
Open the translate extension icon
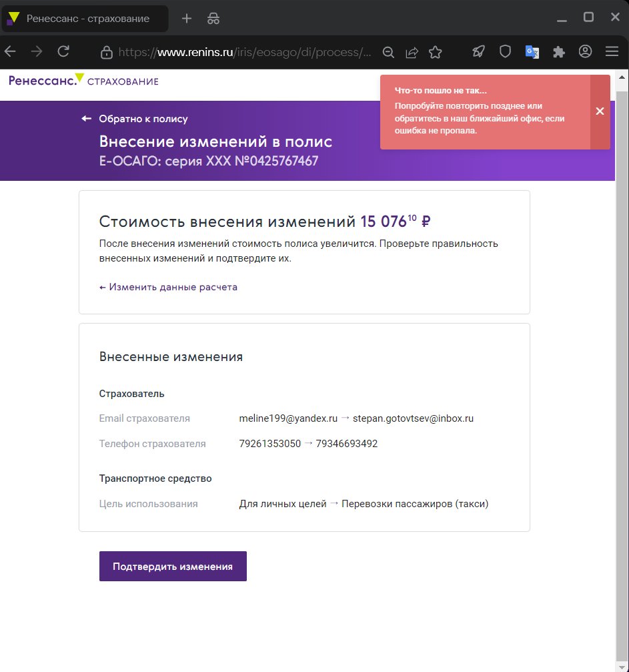click(532, 51)
